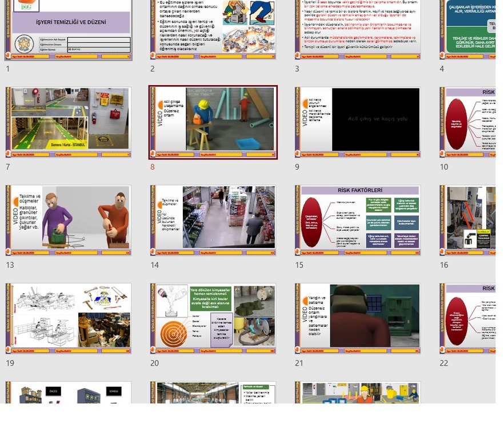
Task: Click slide number label 4
Action: (x=442, y=69)
